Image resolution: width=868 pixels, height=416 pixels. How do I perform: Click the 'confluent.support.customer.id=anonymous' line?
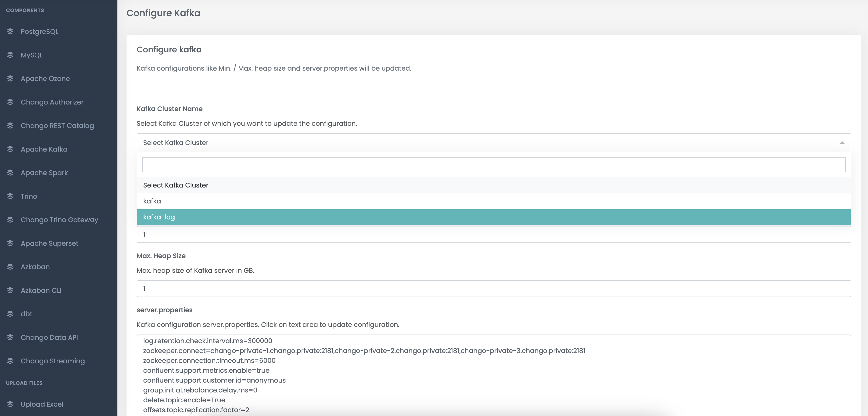214,380
